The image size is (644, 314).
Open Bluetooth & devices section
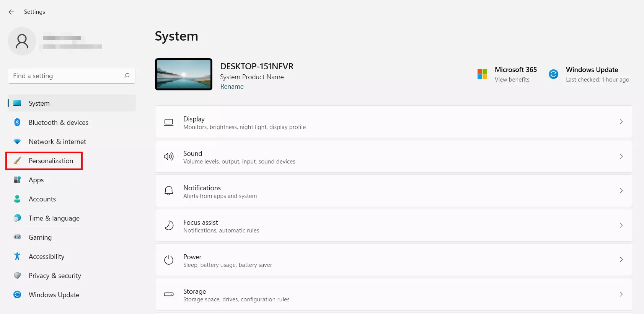click(72, 122)
